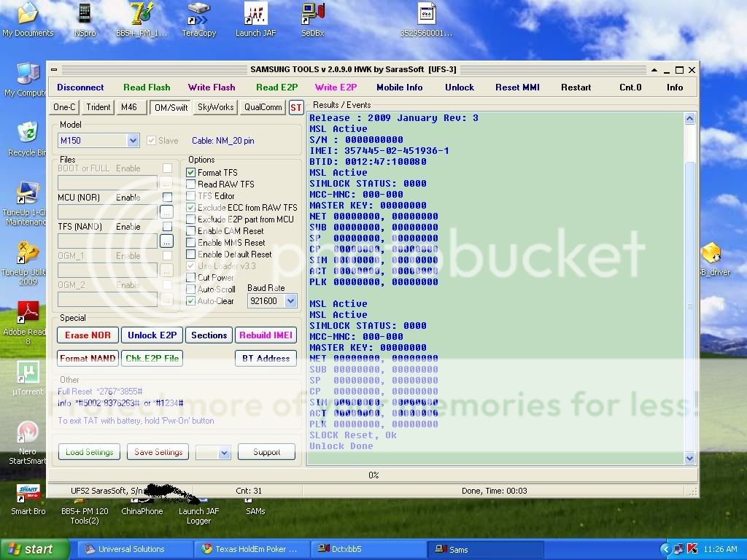
Task: Check Exclude E2P part from MCU
Action: point(190,219)
